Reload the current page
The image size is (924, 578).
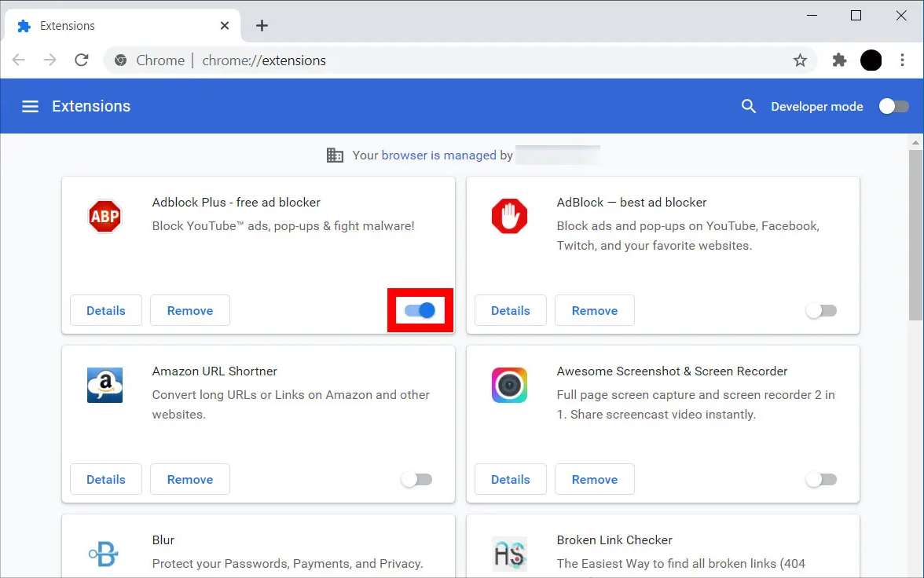(82, 60)
